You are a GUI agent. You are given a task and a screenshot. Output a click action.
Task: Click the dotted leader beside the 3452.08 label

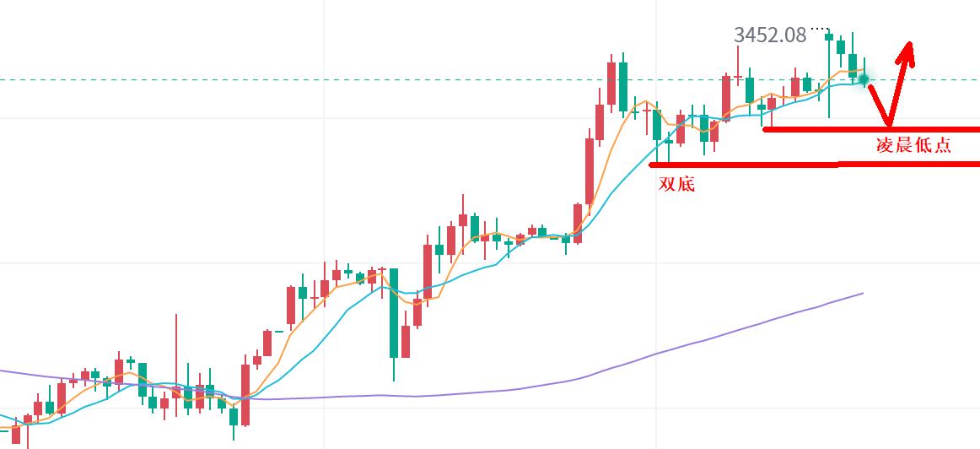(820, 30)
